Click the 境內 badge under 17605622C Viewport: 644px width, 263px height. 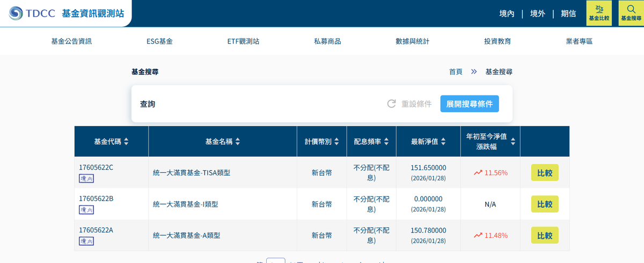pyautogui.click(x=86, y=178)
